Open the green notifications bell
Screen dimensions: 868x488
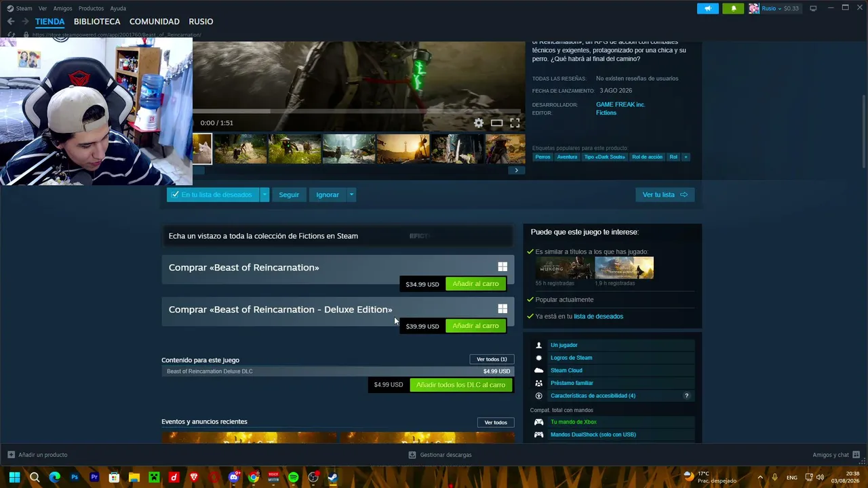pyautogui.click(x=733, y=8)
